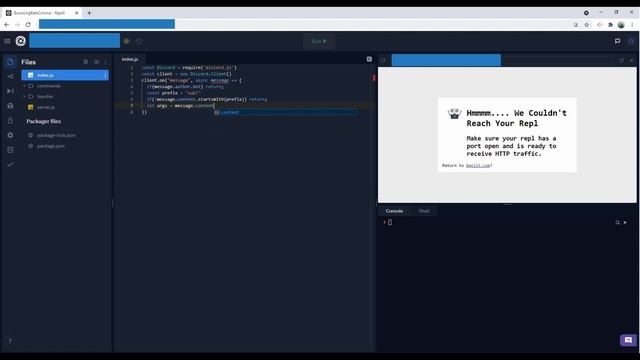Viewport: 640px width, 360px height.
Task: Switch to the index.js editor tab
Action: click(x=130, y=59)
